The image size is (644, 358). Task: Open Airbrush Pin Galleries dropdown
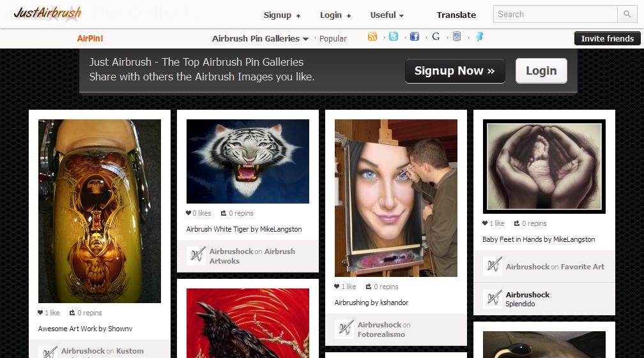point(260,38)
